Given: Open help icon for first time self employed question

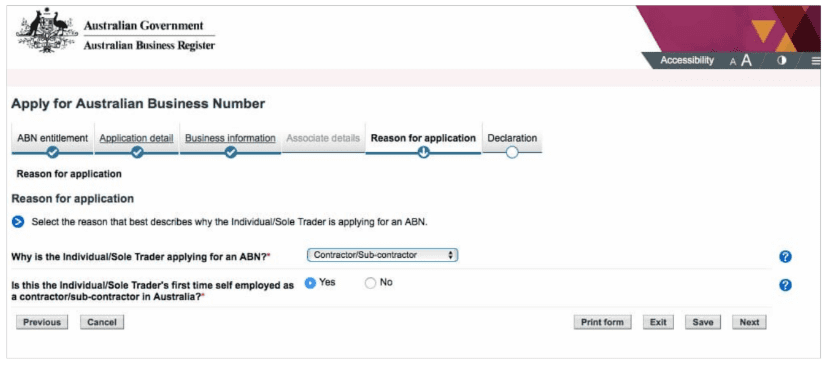Looking at the screenshot, I should [785, 285].
